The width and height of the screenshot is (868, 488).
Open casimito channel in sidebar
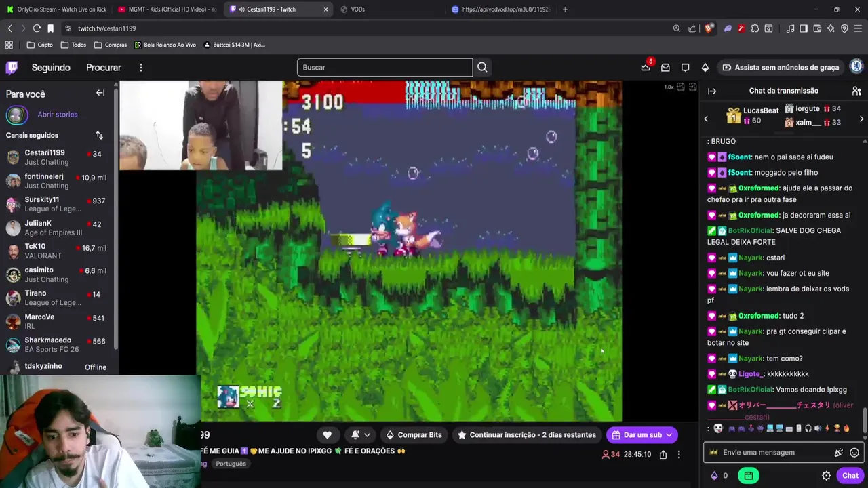[x=59, y=274]
